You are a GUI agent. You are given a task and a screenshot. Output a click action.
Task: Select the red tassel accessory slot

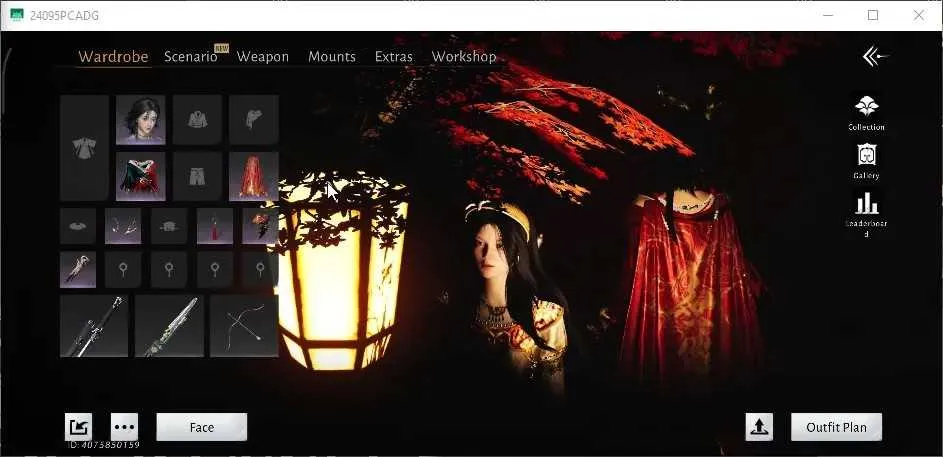tap(215, 226)
